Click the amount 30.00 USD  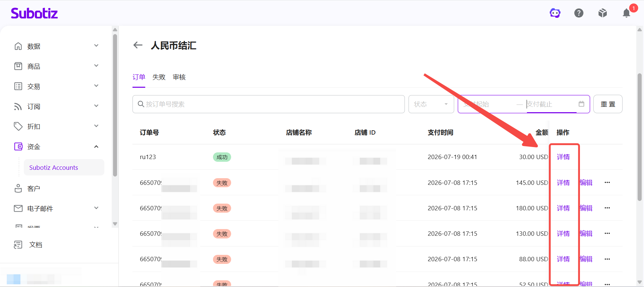click(534, 157)
